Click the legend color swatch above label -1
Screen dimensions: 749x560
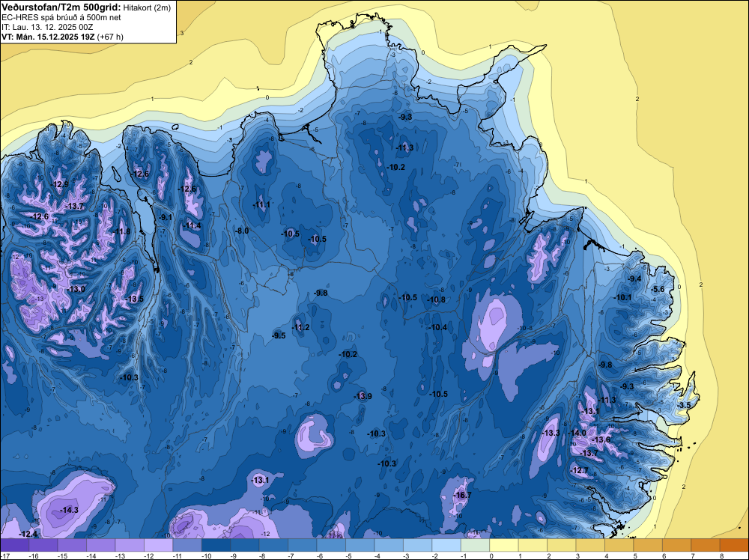point(476,545)
